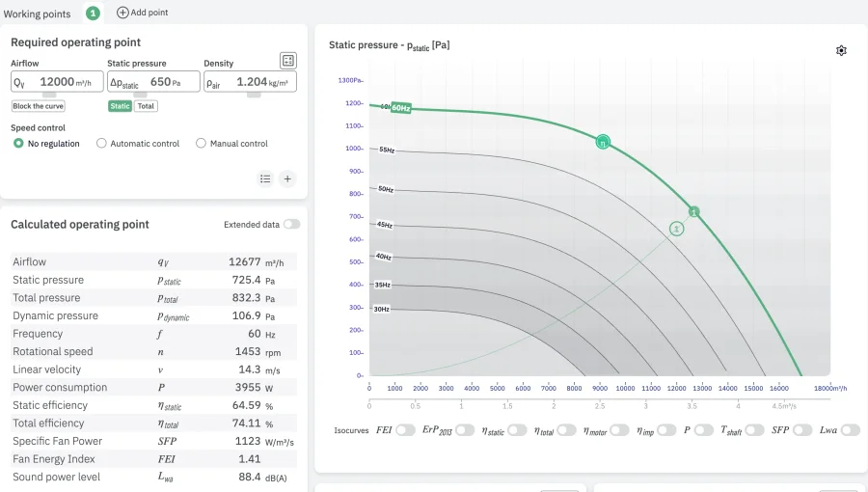The width and height of the screenshot is (868, 492).
Task: Open chart settings gear icon
Action: (841, 50)
